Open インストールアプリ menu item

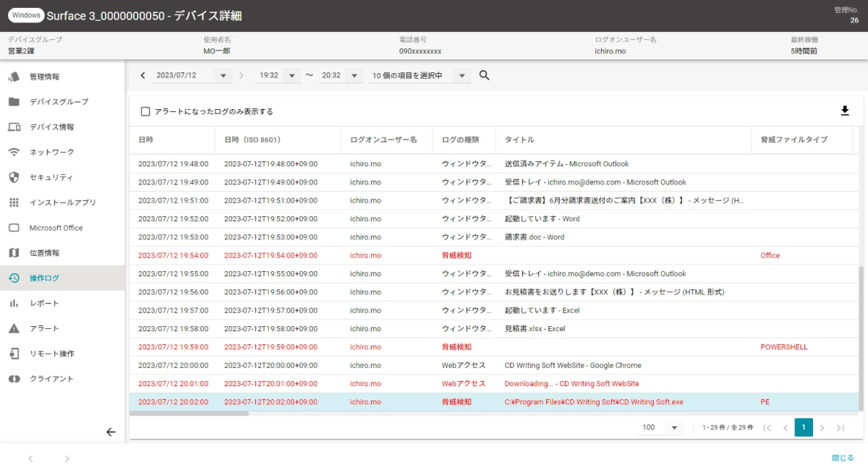[x=63, y=202]
